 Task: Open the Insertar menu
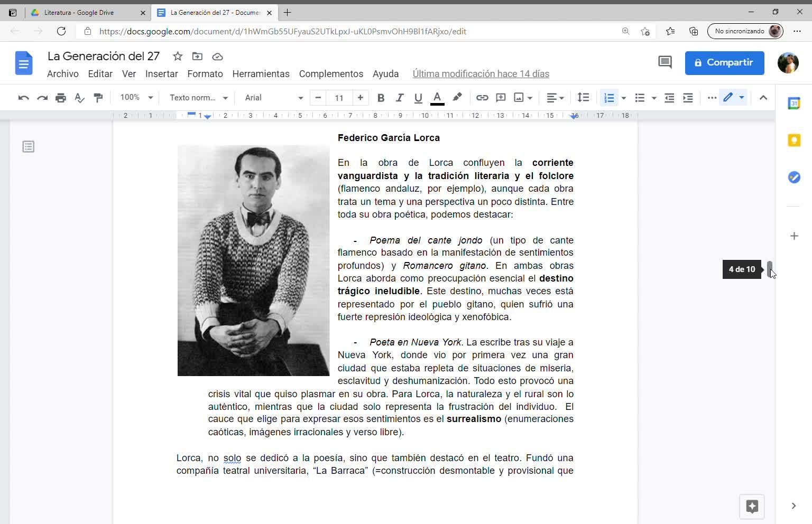click(x=162, y=74)
